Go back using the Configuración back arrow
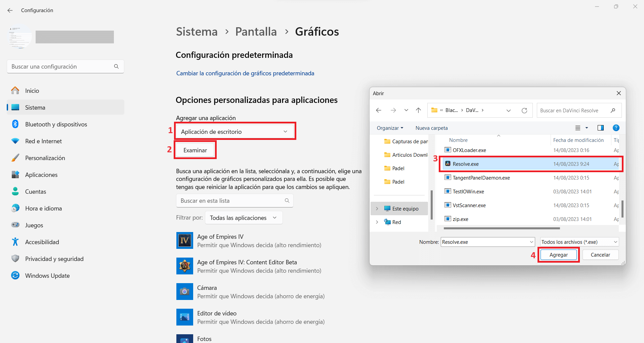Screen dimensions: 644x343 coord(10,10)
